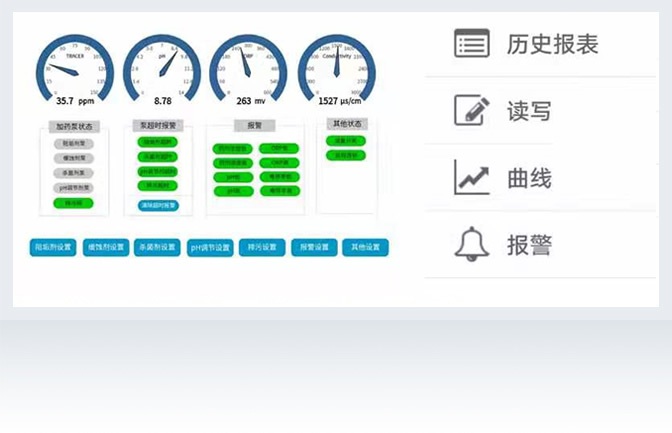Image resolution: width=672 pixels, height=433 pixels.
Task: Select the 35.7 ppm reading
Action: tap(75, 101)
